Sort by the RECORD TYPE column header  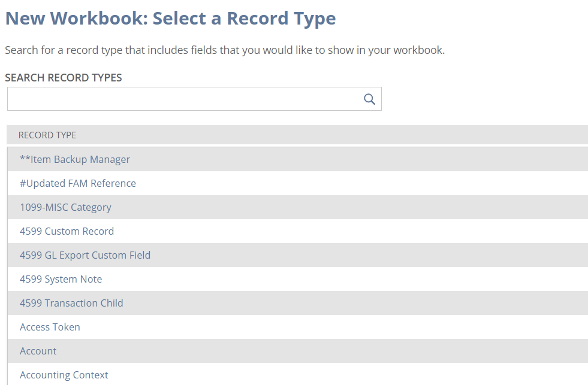pos(47,135)
